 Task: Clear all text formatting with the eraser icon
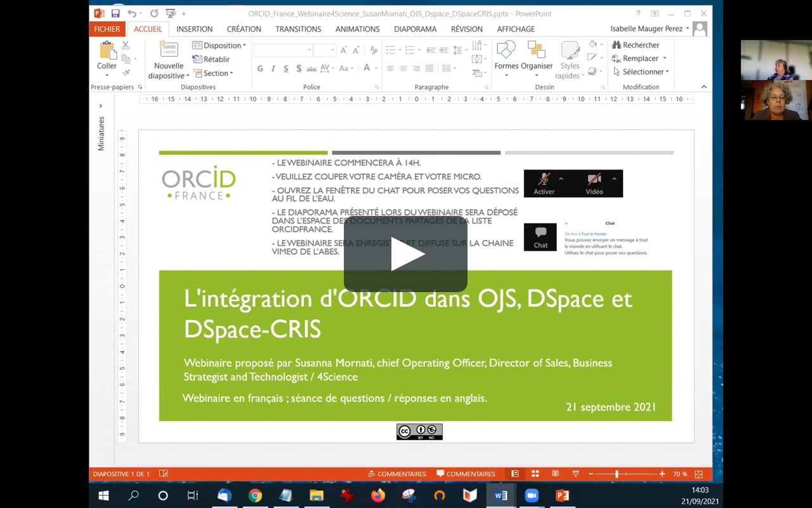(x=374, y=50)
